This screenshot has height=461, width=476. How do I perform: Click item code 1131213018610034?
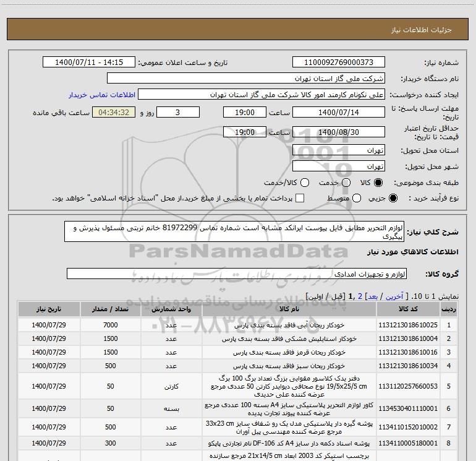click(408, 366)
